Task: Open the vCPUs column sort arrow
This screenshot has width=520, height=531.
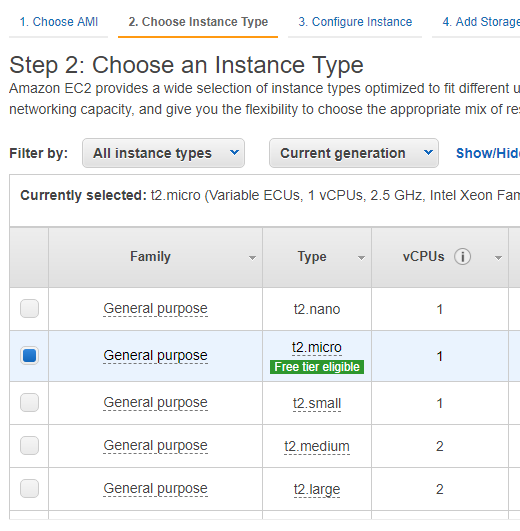Action: 498,258
